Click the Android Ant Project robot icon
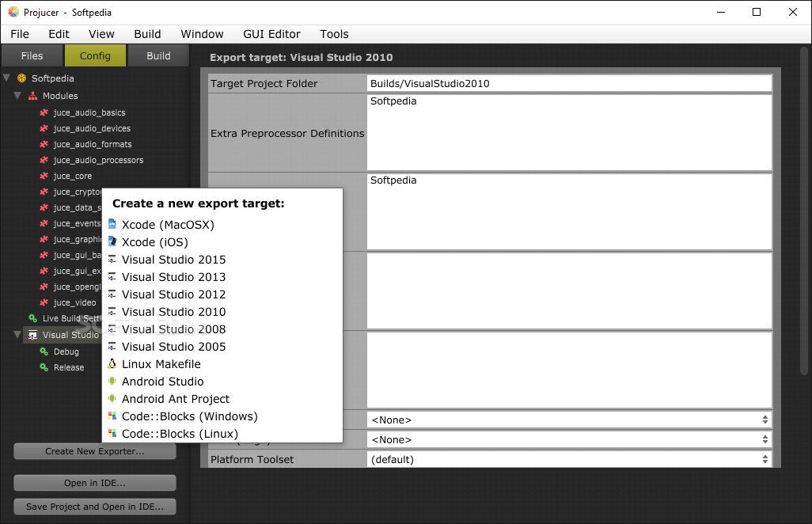The width and height of the screenshot is (812, 524). point(112,399)
